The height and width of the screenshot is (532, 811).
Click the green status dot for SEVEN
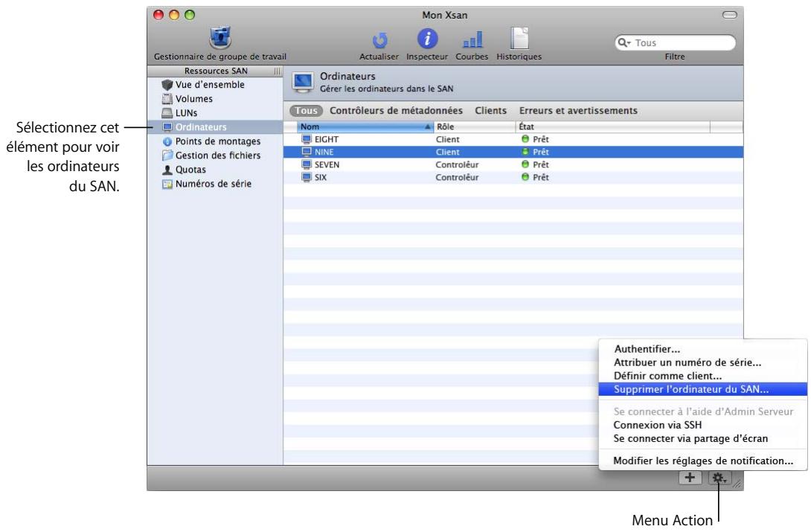(525, 164)
